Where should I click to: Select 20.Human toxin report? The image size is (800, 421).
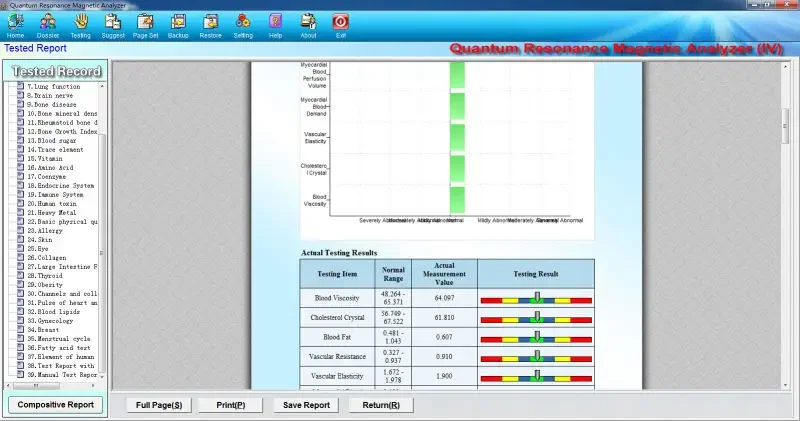(52, 204)
